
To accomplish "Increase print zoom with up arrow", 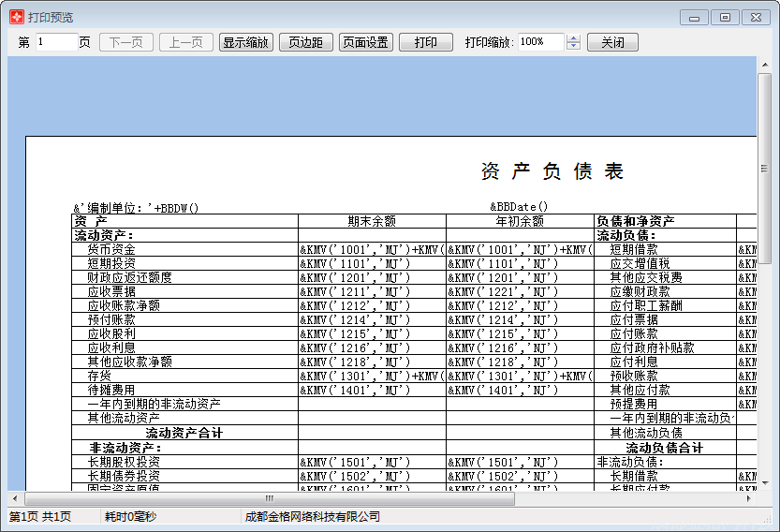I will coord(574,38).
